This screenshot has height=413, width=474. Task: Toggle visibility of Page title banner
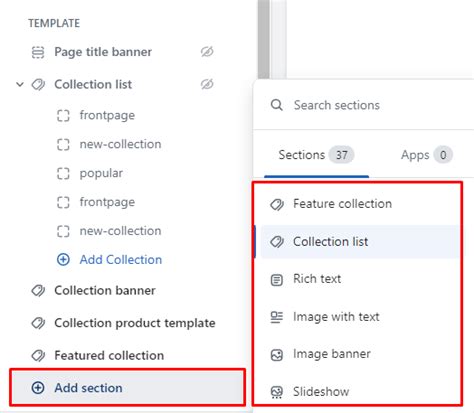coord(207,52)
